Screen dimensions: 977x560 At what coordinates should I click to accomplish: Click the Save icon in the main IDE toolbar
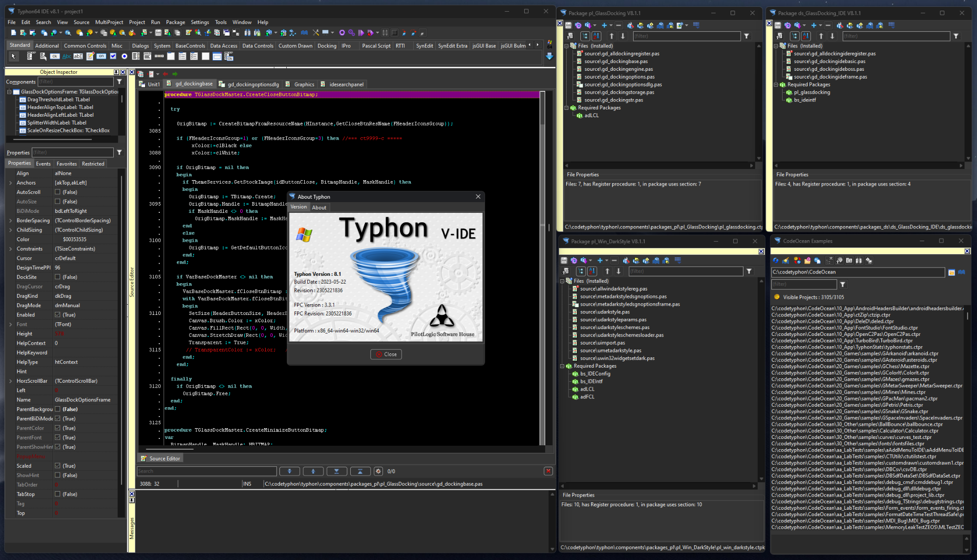coord(158,33)
